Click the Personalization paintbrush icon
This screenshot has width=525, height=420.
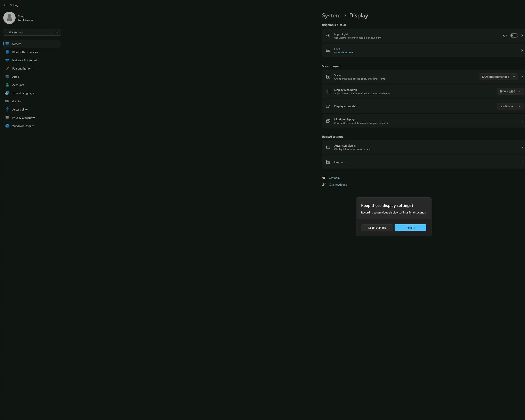pos(7,68)
